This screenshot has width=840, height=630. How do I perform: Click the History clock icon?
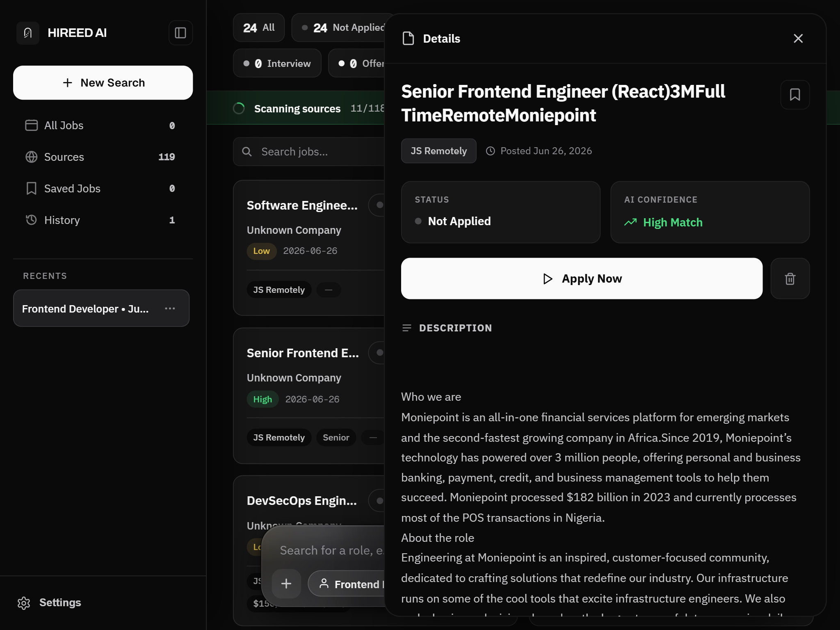coord(32,220)
